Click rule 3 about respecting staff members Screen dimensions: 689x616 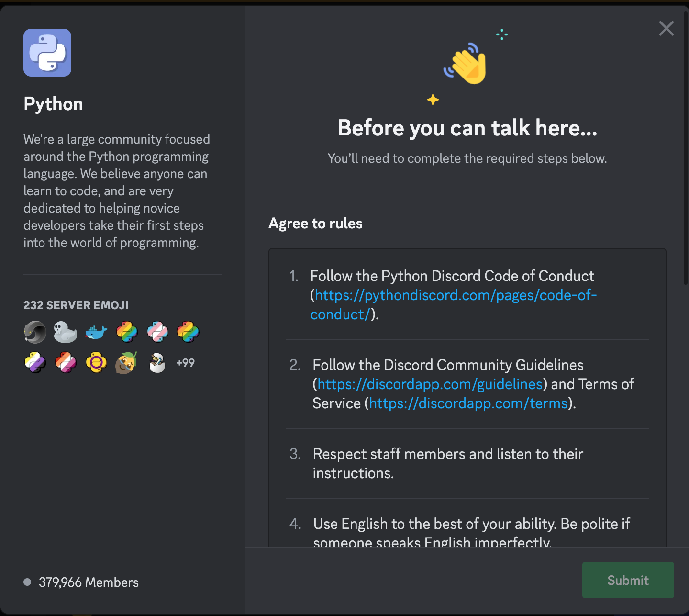448,463
